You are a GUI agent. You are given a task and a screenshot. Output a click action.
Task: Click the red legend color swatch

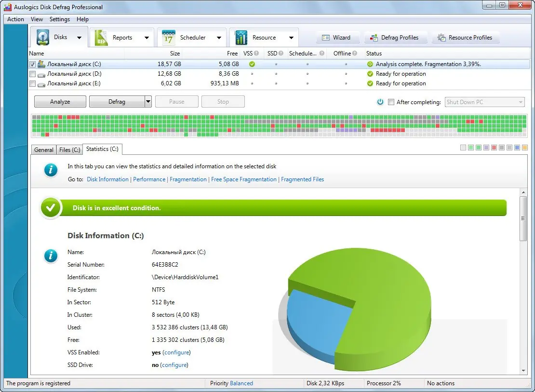coord(494,148)
